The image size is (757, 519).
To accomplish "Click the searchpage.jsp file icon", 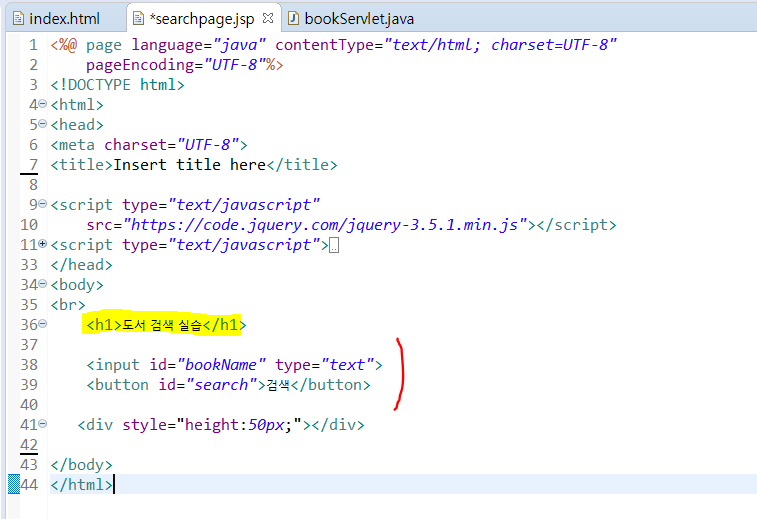I will click(x=138, y=19).
